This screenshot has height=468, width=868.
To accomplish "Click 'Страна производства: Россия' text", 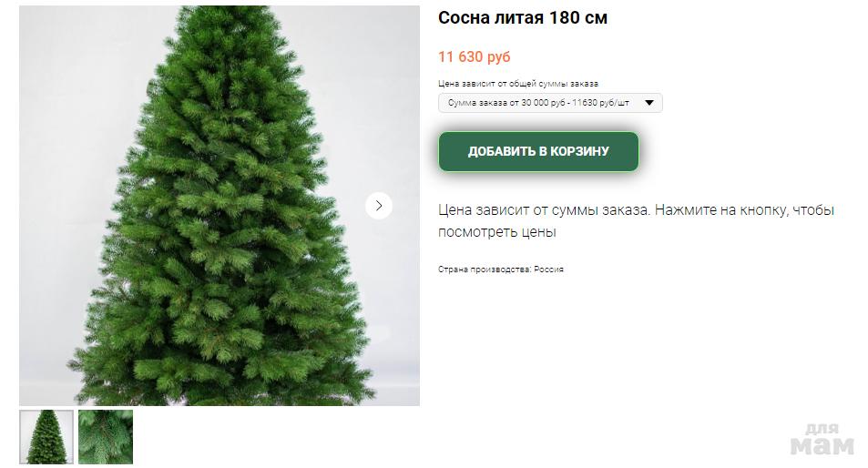I will 500,270.
